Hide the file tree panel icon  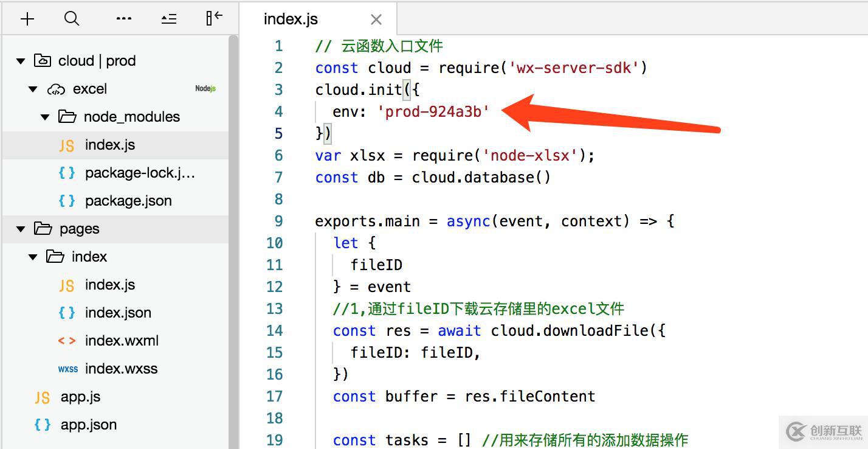[214, 18]
